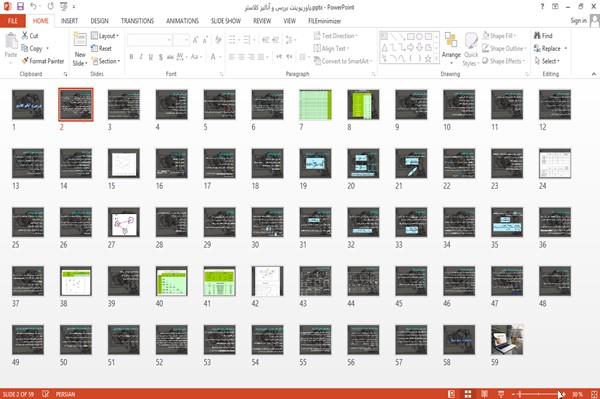Image resolution: width=600 pixels, height=399 pixels.
Task: Switch to the INSERT tab
Action: (x=69, y=21)
